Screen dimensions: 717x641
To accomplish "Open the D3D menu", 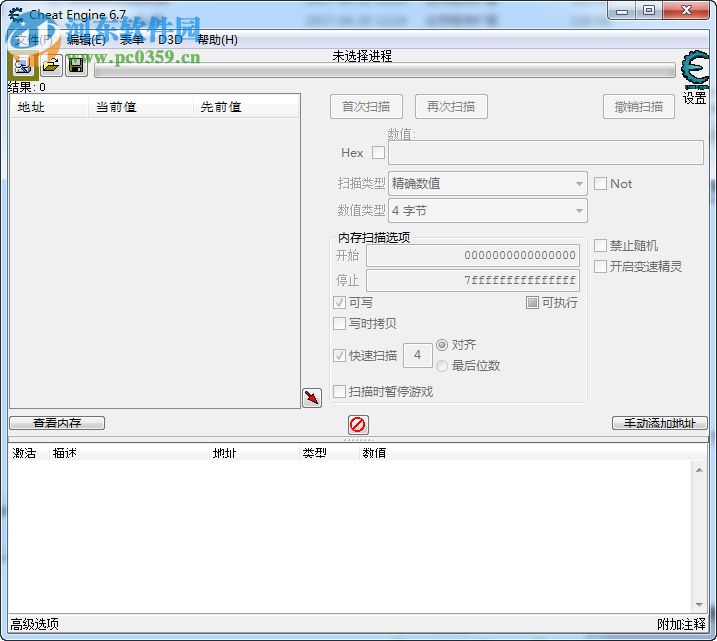I will 170,40.
